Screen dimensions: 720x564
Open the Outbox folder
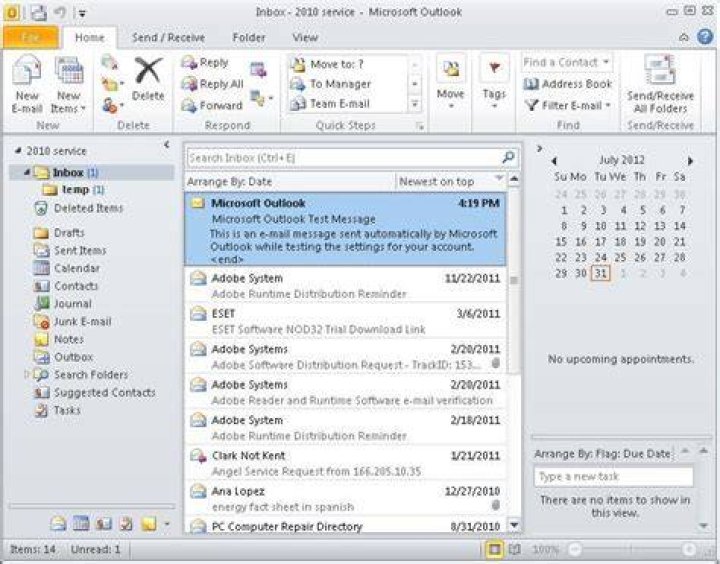click(63, 357)
